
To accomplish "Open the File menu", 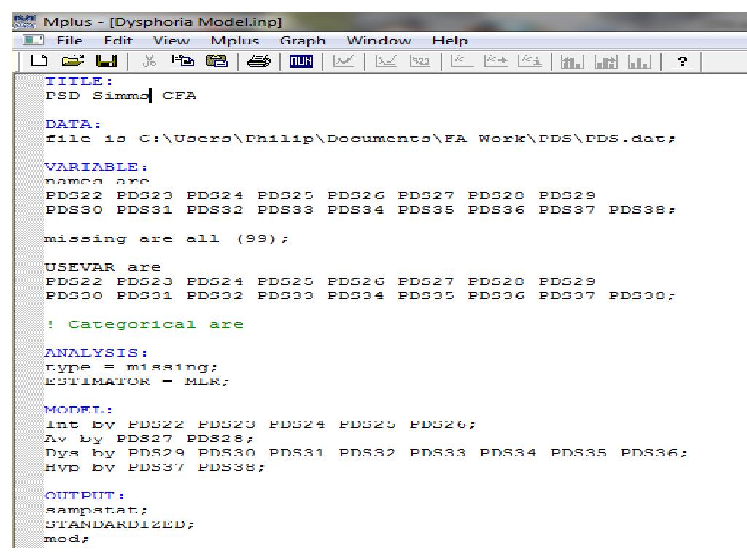I will (69, 41).
